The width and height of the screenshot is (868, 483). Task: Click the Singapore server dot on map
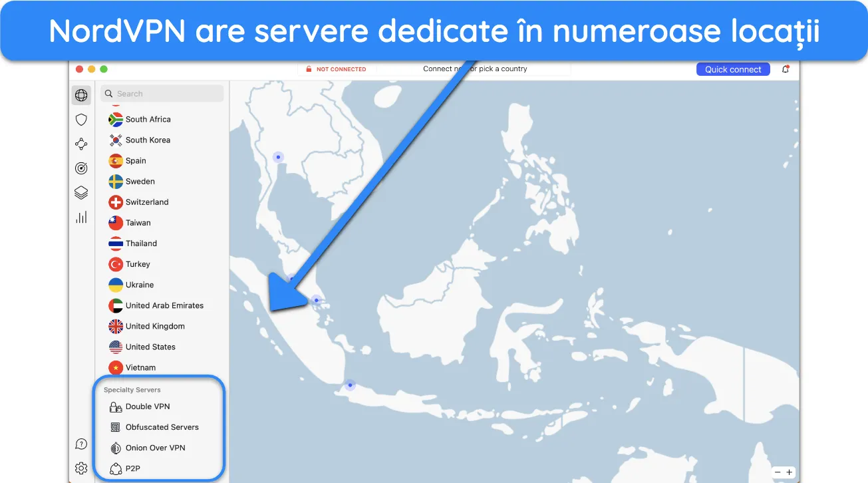[x=316, y=301]
